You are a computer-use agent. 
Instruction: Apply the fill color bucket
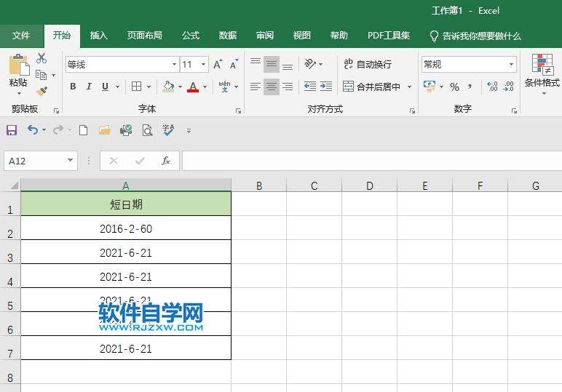168,87
